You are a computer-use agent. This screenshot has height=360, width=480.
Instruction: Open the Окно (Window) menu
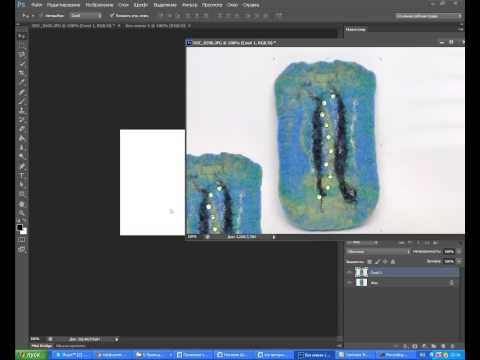tap(232, 5)
